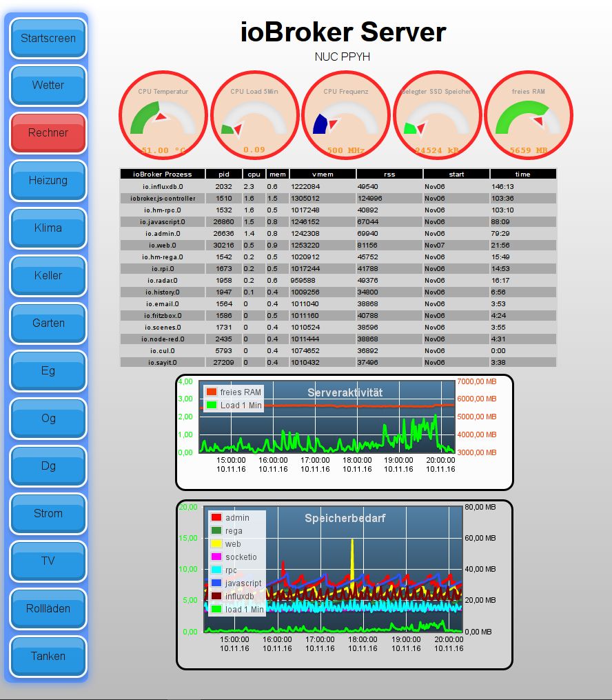Select the io.influxdb.0 process row
This screenshot has height=700, width=612.
[338, 187]
